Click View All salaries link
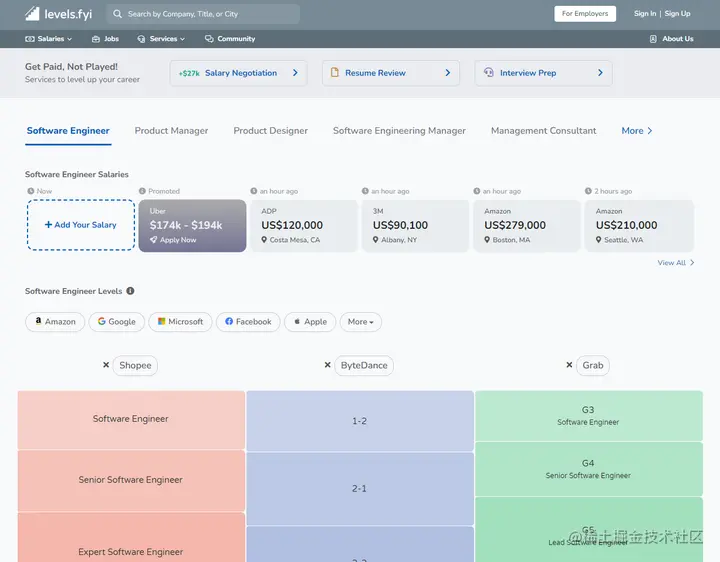The height and width of the screenshot is (562, 720). (x=675, y=263)
